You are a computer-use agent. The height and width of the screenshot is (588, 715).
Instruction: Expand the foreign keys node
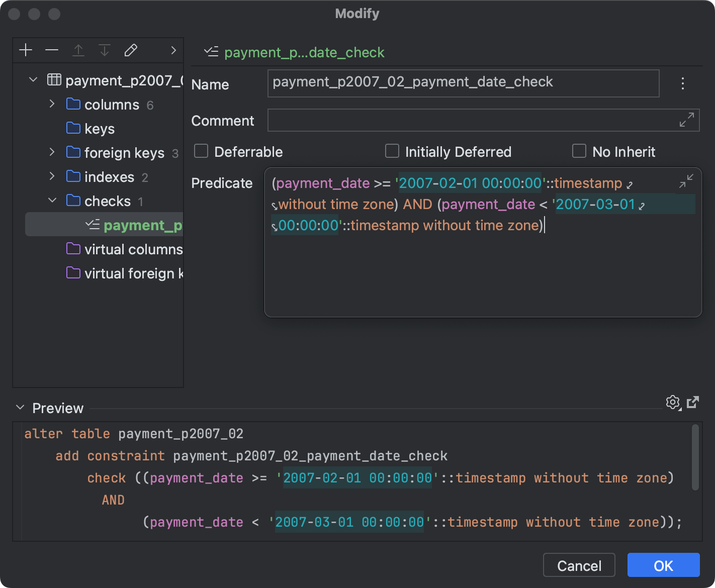[52, 152]
